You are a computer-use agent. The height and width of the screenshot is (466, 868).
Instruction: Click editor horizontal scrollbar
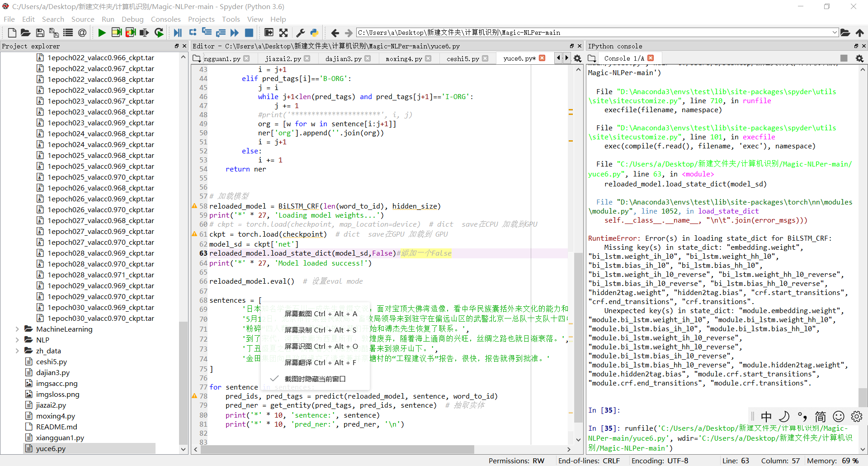[337, 449]
